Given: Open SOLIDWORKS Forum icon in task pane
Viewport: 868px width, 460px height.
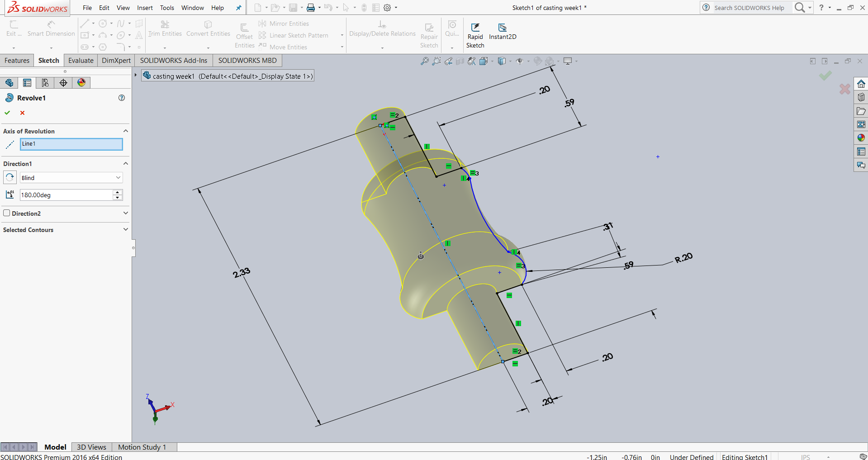Looking at the screenshot, I should [861, 165].
